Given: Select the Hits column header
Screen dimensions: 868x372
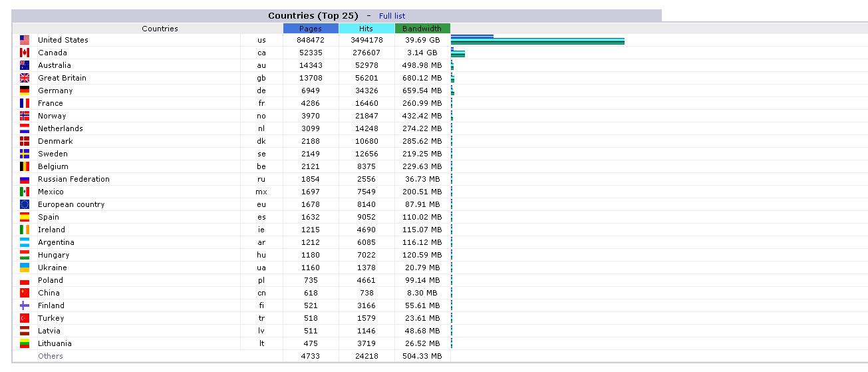Looking at the screenshot, I should (366, 29).
